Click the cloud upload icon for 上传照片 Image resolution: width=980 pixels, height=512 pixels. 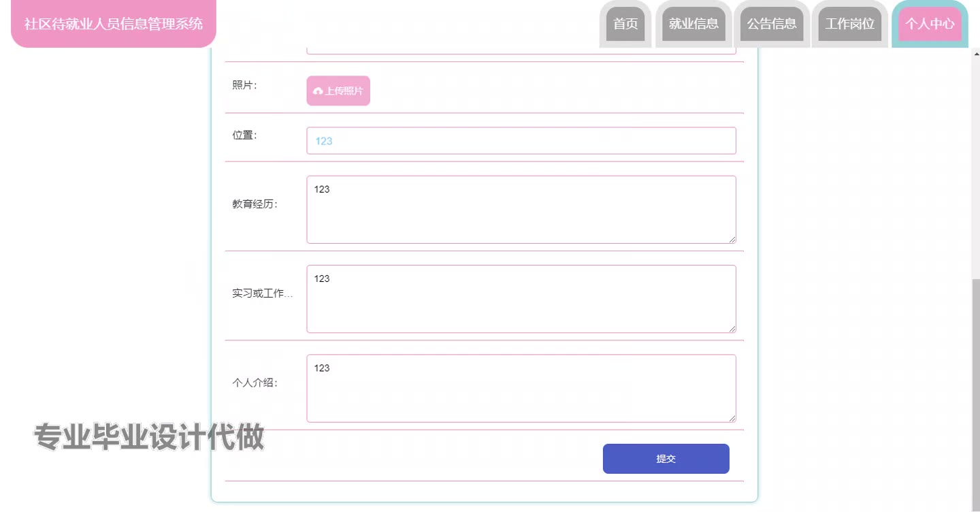(318, 91)
